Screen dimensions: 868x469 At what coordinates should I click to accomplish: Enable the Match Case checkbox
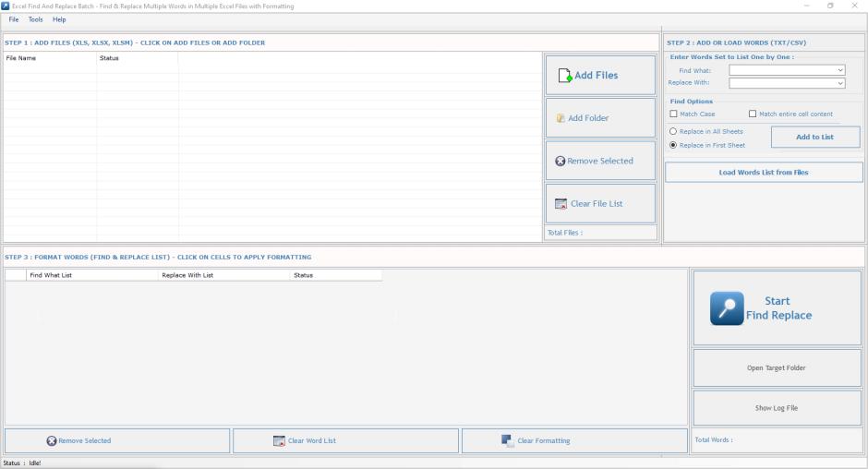click(x=673, y=114)
